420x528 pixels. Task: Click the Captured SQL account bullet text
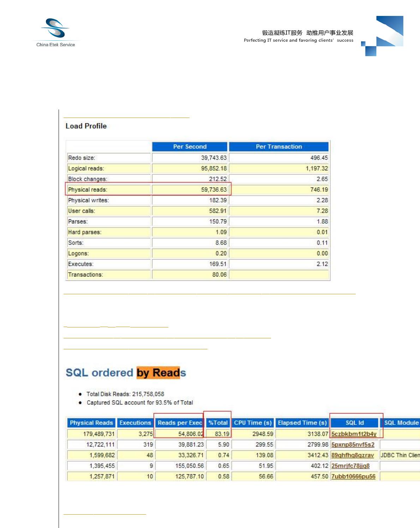(140, 403)
